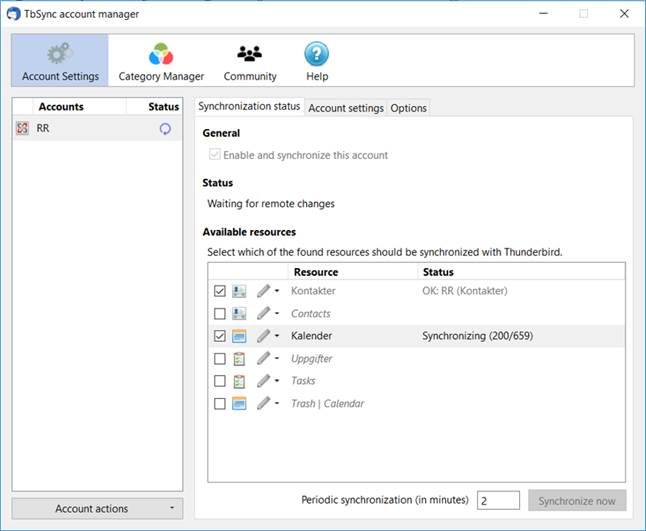Select the Kontakter resource name

click(x=313, y=291)
